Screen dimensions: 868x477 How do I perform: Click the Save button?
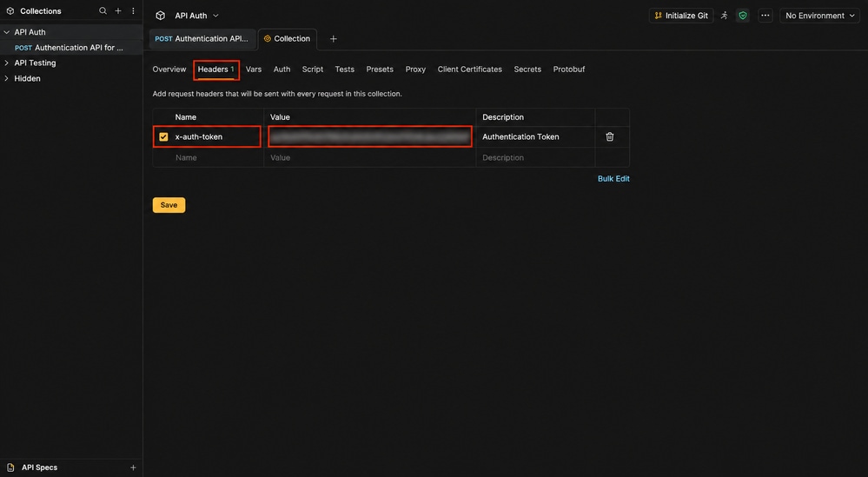[169, 205]
